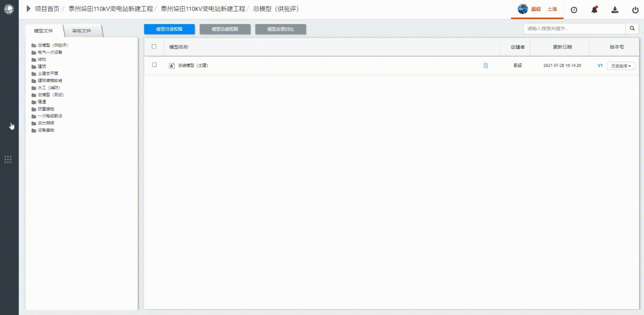
Task: Delete model using the trash icon
Action: 486,66
